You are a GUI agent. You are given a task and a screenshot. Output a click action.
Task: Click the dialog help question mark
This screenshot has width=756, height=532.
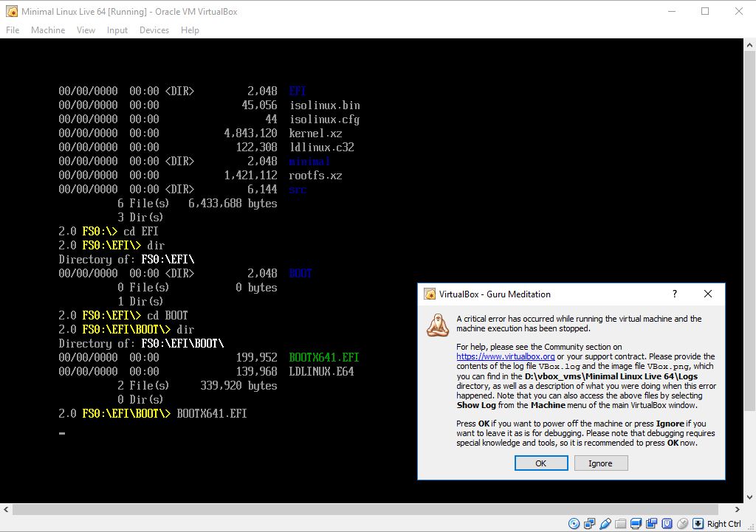click(673, 294)
